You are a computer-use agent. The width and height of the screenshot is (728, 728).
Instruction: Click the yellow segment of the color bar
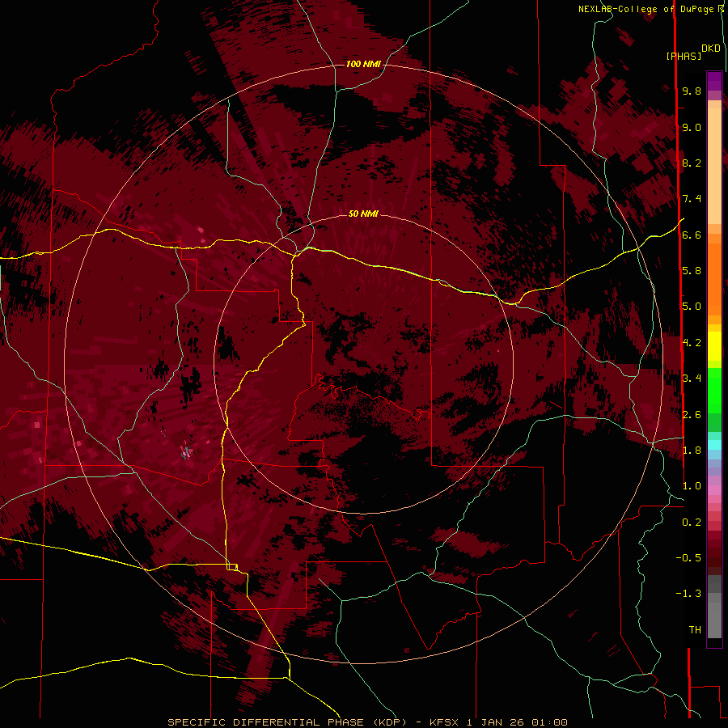[714, 346]
